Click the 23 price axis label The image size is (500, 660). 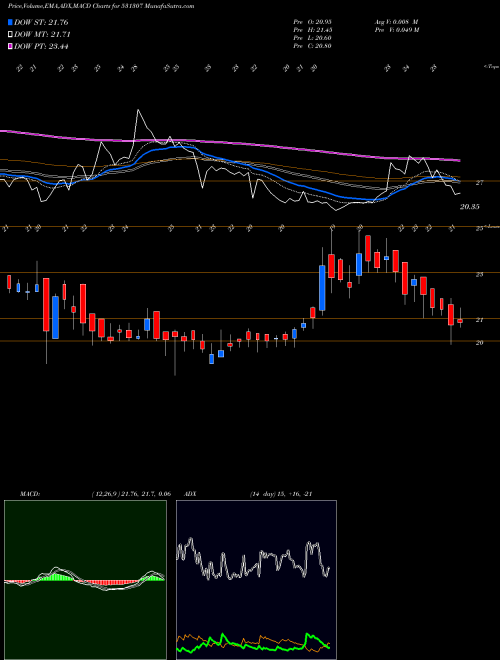click(479, 274)
